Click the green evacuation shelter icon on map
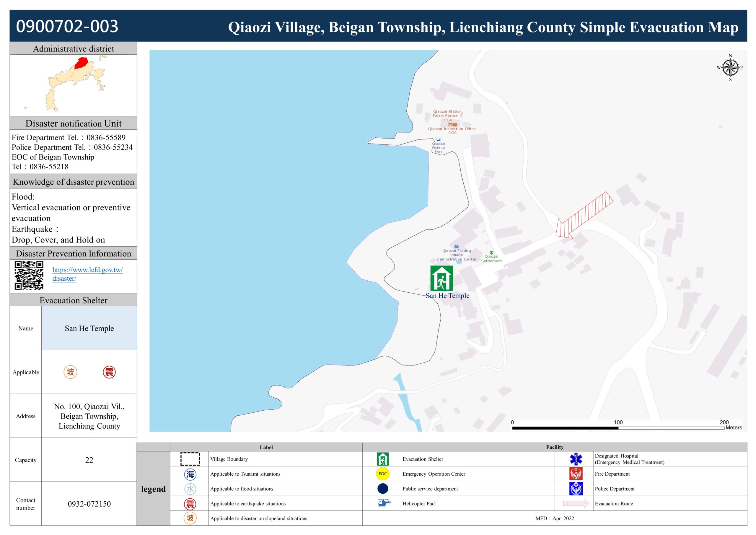 (441, 278)
